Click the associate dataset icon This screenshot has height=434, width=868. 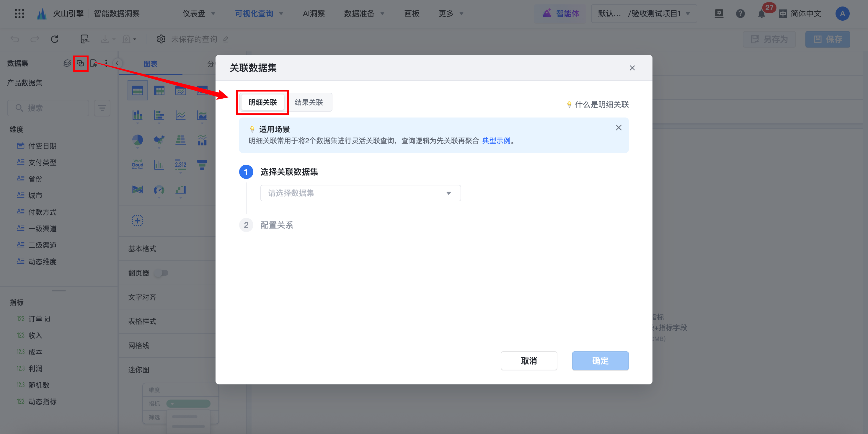point(80,63)
